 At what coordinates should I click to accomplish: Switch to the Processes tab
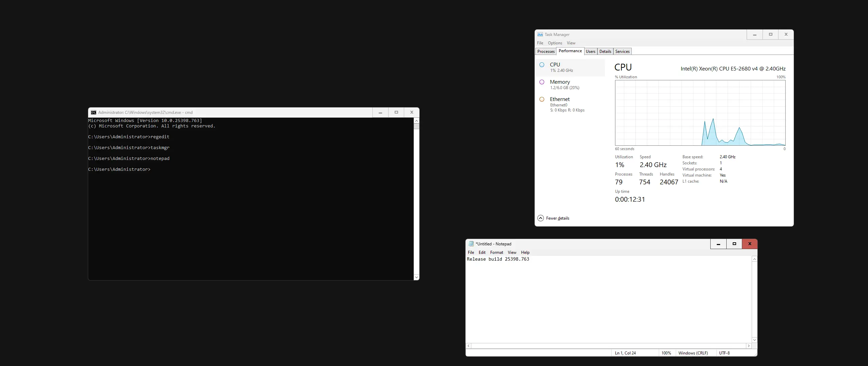point(546,52)
